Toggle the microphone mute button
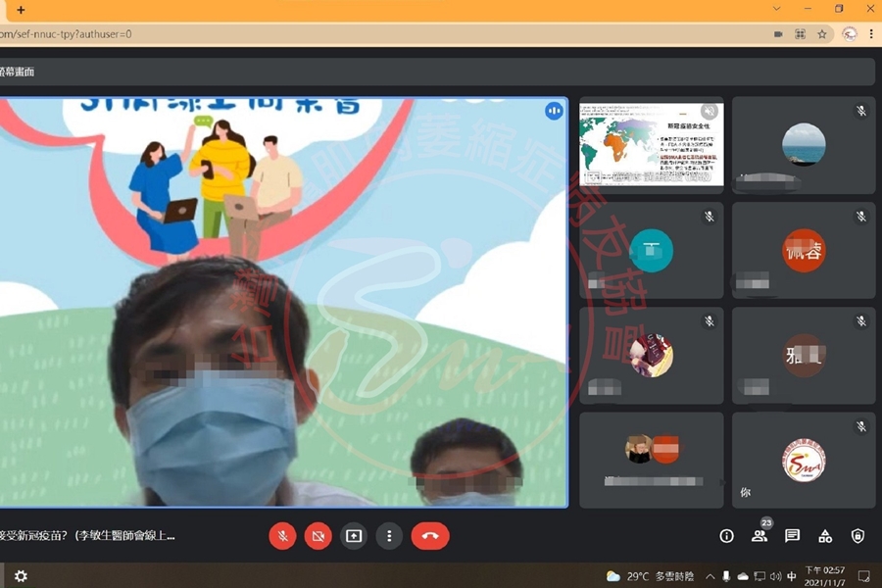Image resolution: width=882 pixels, height=588 pixels. point(282,536)
